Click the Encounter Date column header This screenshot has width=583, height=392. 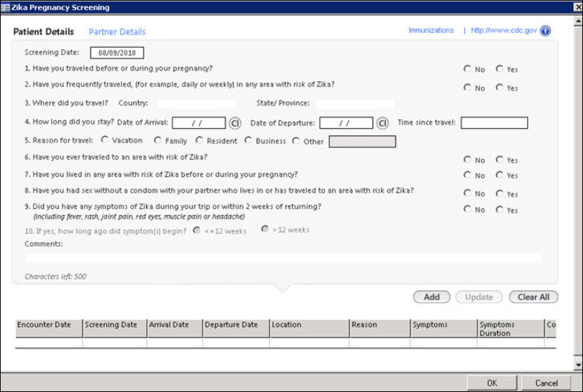point(48,329)
